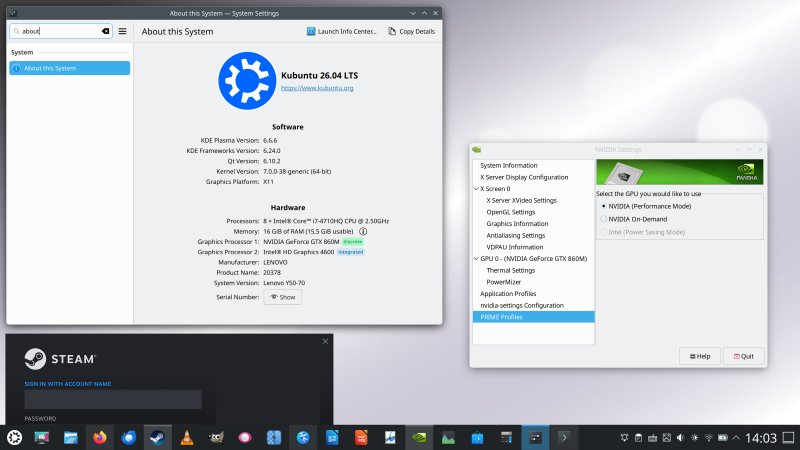Open OpenGL Settings page

tap(511, 212)
